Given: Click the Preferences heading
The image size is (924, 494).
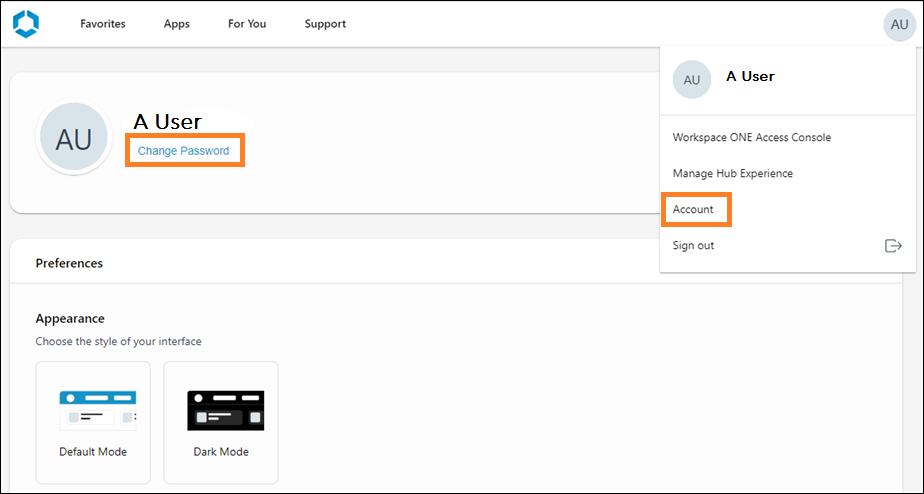Looking at the screenshot, I should (69, 263).
